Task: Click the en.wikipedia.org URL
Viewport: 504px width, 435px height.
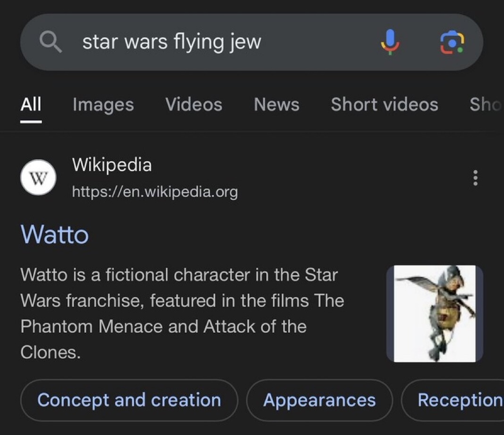Action: [x=155, y=192]
